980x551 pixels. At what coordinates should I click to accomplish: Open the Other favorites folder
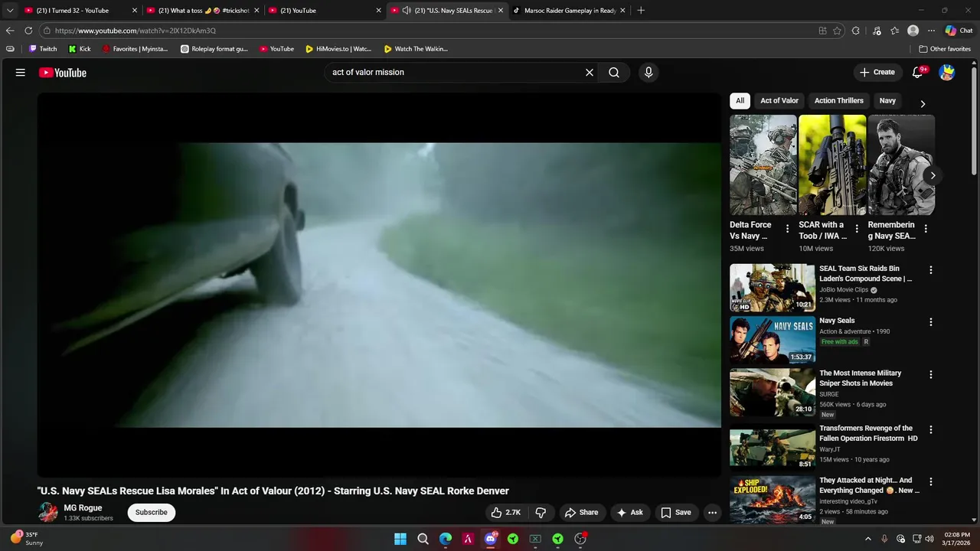[945, 49]
